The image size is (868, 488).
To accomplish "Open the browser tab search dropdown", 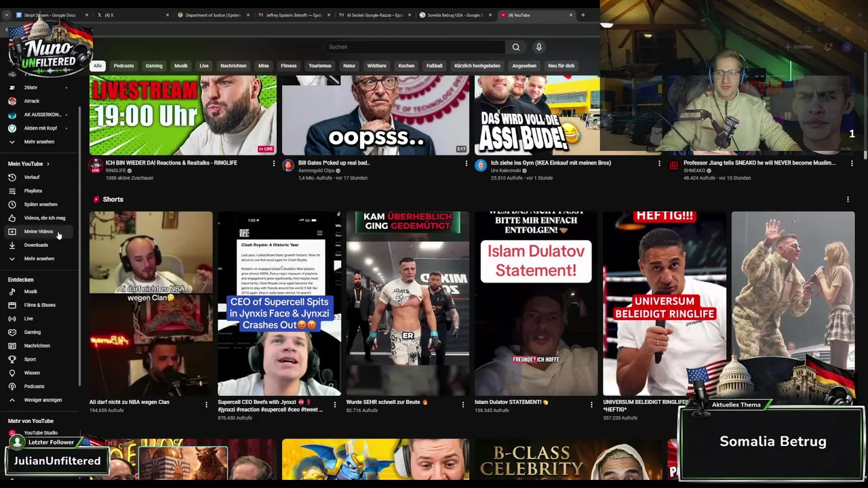I will point(6,15).
